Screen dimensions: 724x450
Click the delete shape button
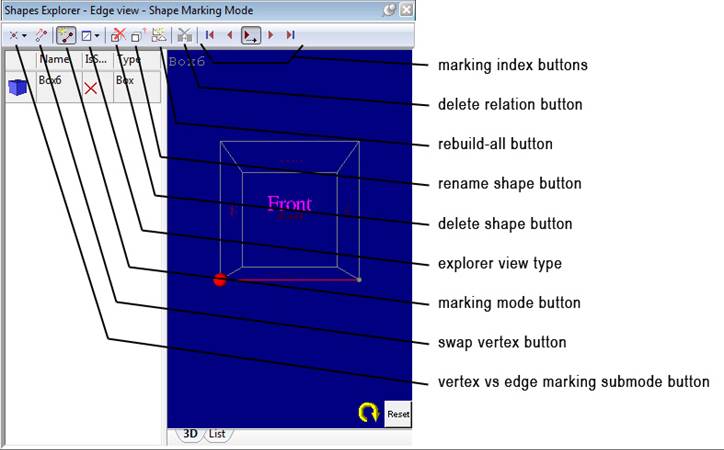point(118,35)
